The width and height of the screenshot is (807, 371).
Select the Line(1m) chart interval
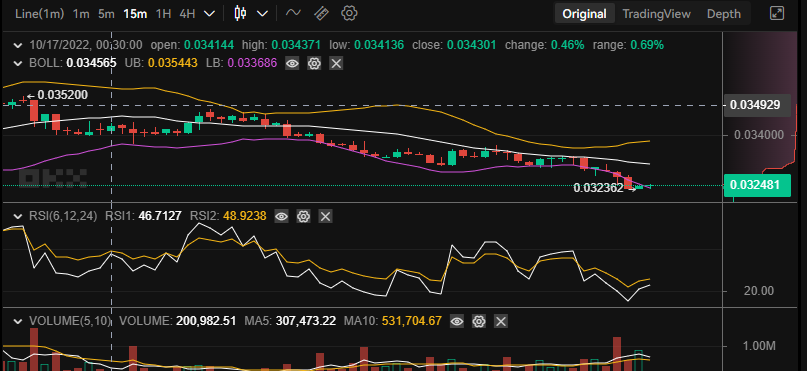[40, 14]
